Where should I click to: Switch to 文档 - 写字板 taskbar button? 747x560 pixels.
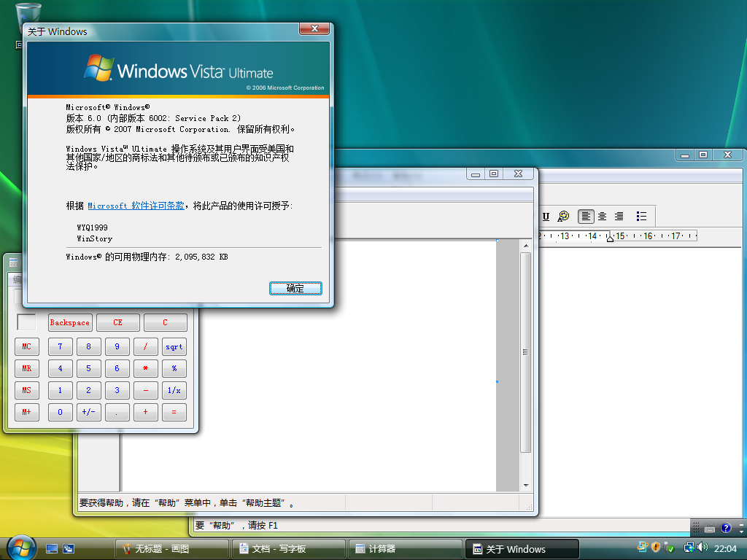pyautogui.click(x=289, y=549)
